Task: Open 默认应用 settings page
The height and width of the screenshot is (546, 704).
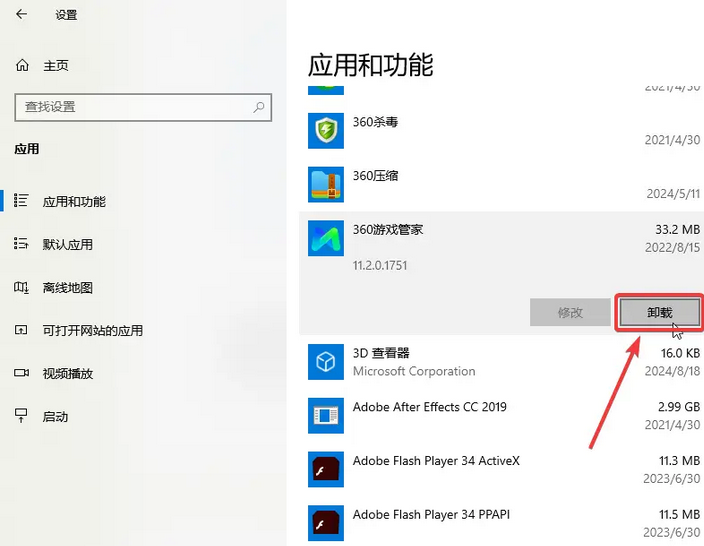Action: (x=68, y=245)
